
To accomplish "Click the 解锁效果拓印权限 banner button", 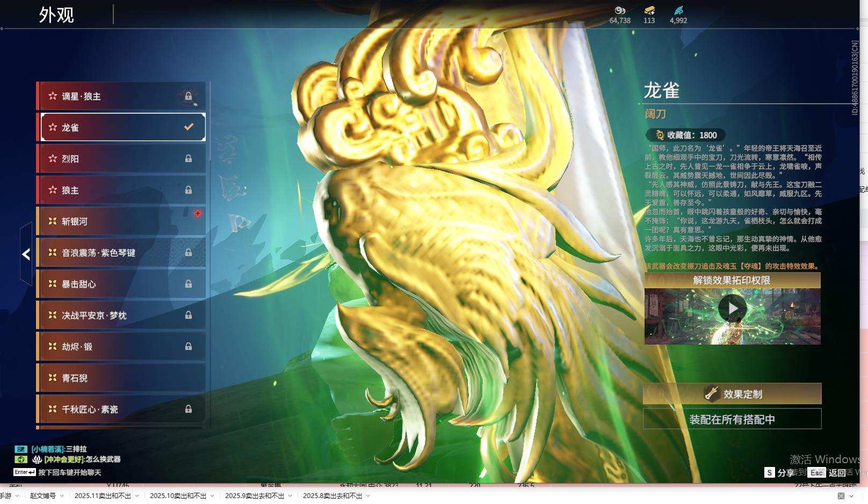I will [733, 281].
